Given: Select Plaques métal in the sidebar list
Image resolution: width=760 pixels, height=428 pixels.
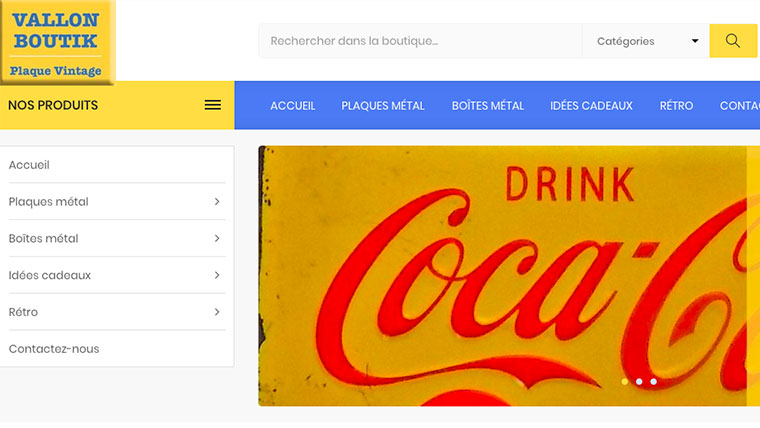Looking at the screenshot, I should tap(117, 202).
